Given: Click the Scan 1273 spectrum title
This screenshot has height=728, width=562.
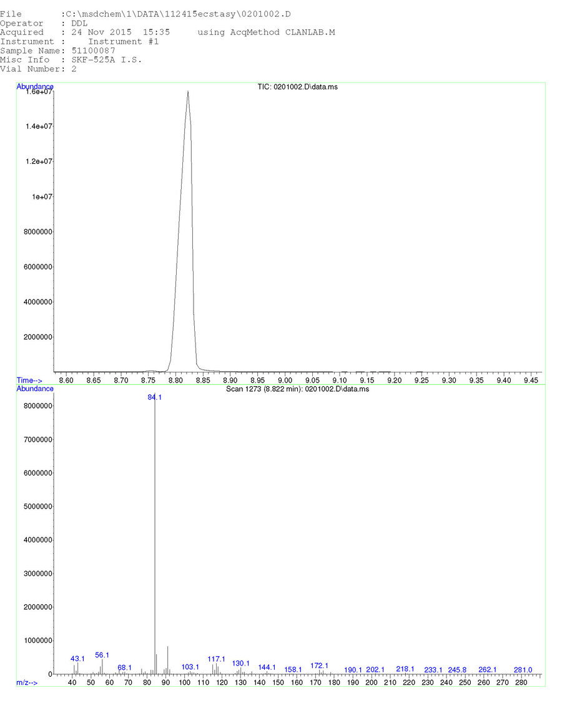Looking at the screenshot, I should [297, 389].
